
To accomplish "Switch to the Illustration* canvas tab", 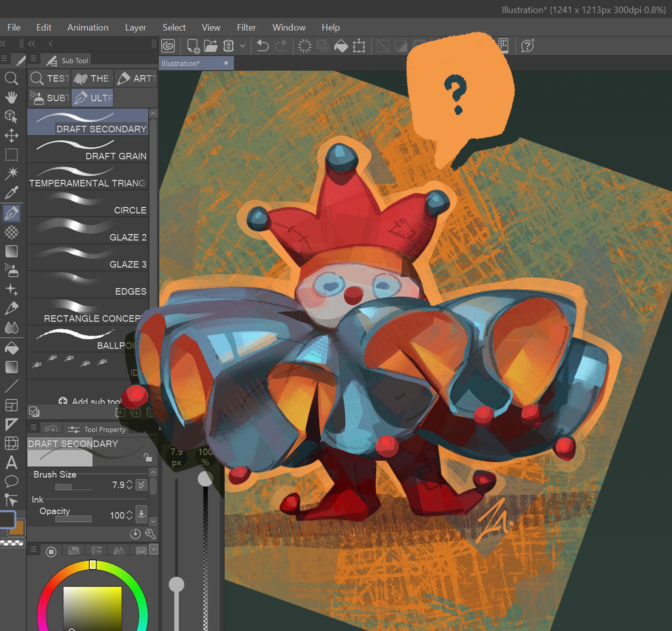I will coord(181,64).
